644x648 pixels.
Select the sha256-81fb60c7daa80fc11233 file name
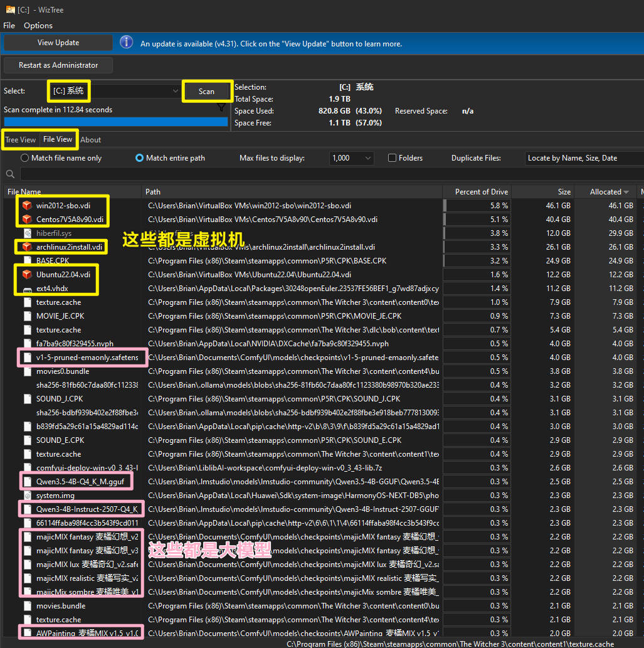(x=87, y=385)
